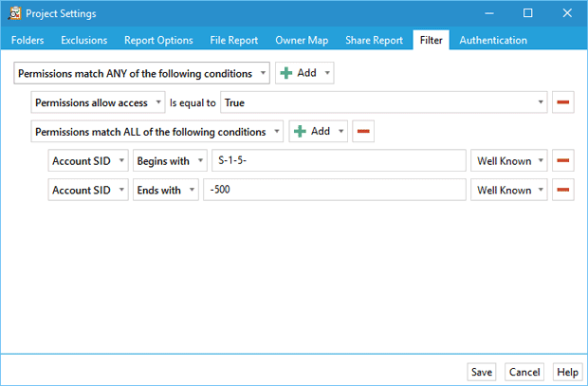Switch to the Exclusions tab
The image size is (588, 386).
[x=84, y=40]
